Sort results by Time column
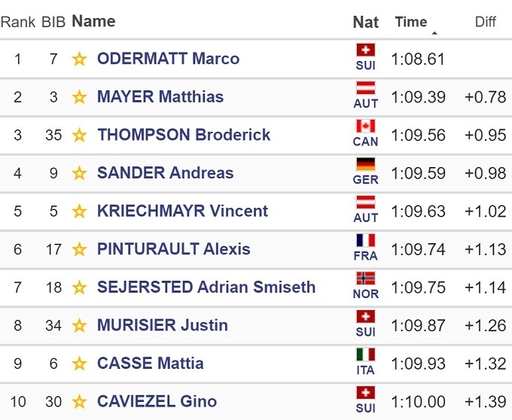Image resolution: width=512 pixels, height=420 pixels. pyautogui.click(x=411, y=22)
